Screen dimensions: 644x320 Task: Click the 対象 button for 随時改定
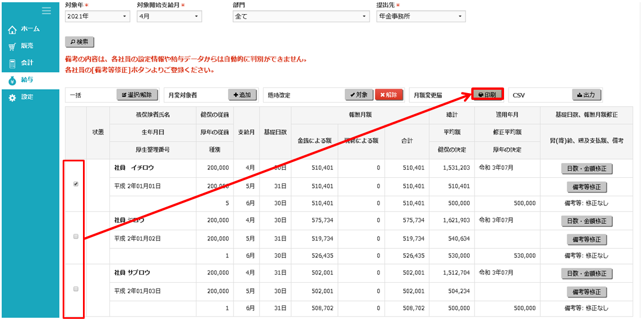359,95
